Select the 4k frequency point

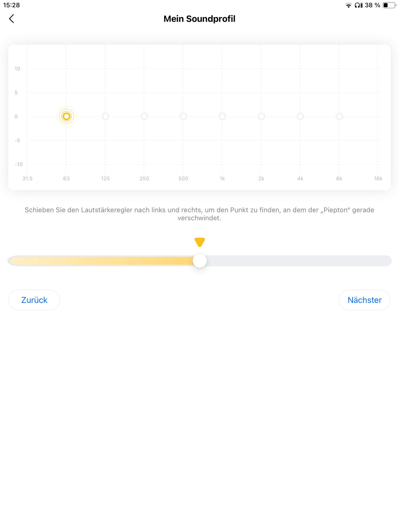(300, 116)
